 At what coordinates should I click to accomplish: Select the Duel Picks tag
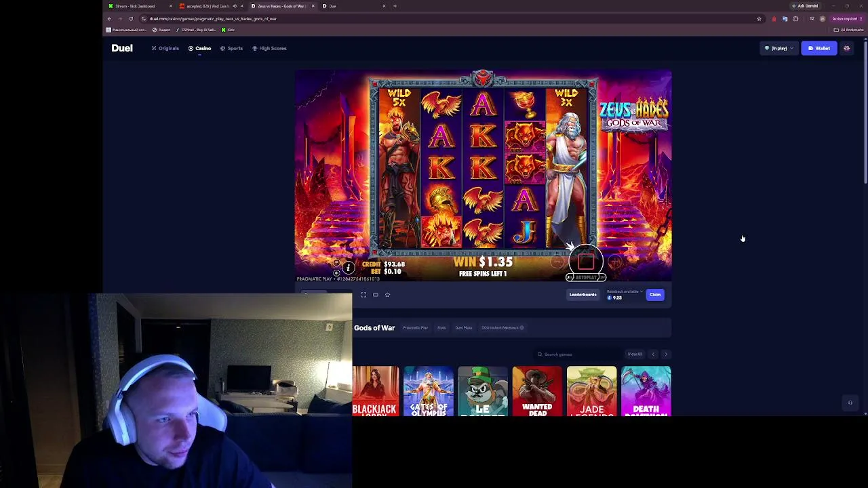point(463,328)
